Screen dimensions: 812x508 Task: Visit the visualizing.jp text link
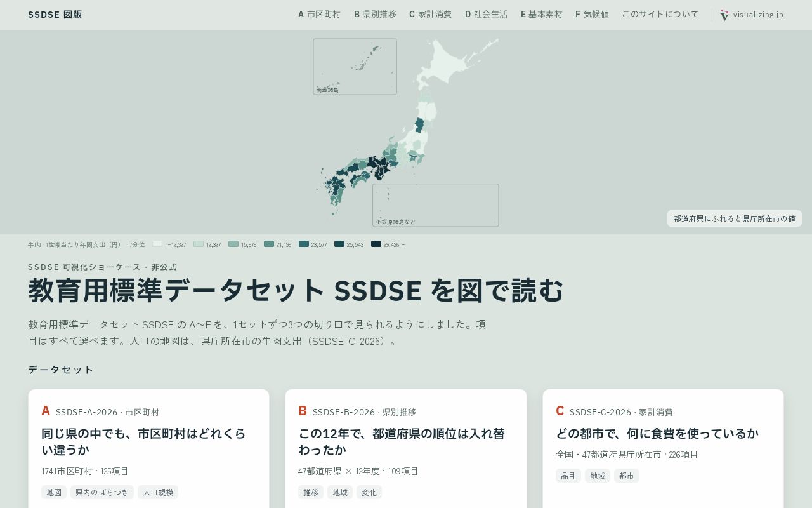(758, 15)
